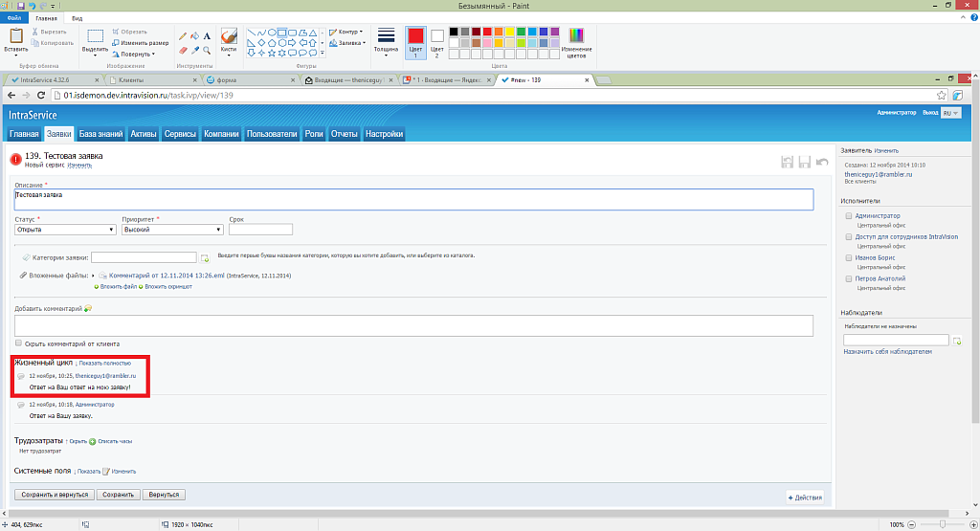Viewport: 980px width, 531px height.
Task: Click the 'Сохранить и вернуться' button
Action: coord(54,496)
